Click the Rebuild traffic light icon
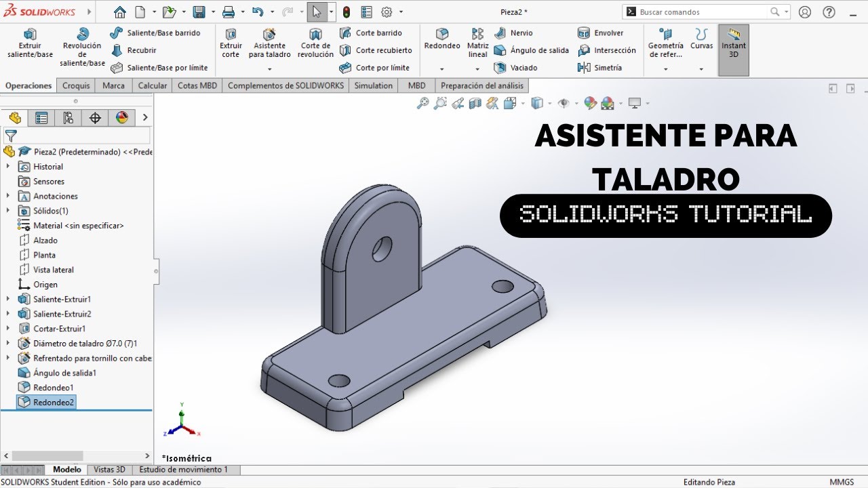This screenshot has width=868, height=488. point(347,12)
